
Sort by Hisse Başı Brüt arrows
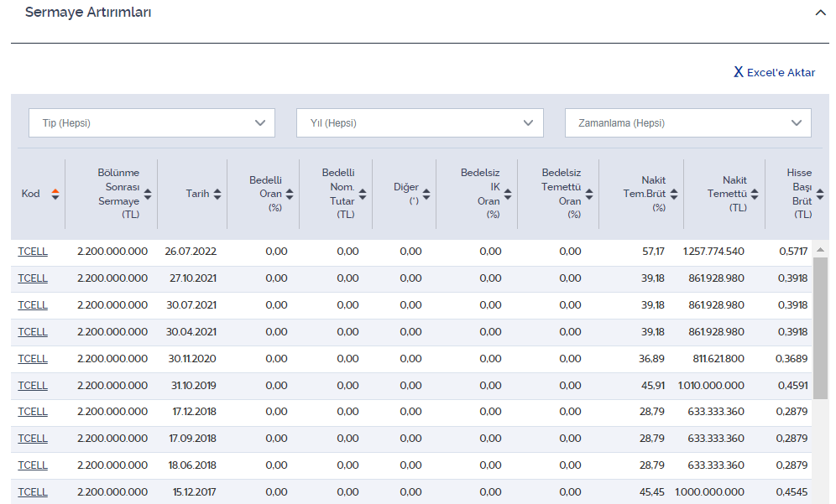click(820, 194)
